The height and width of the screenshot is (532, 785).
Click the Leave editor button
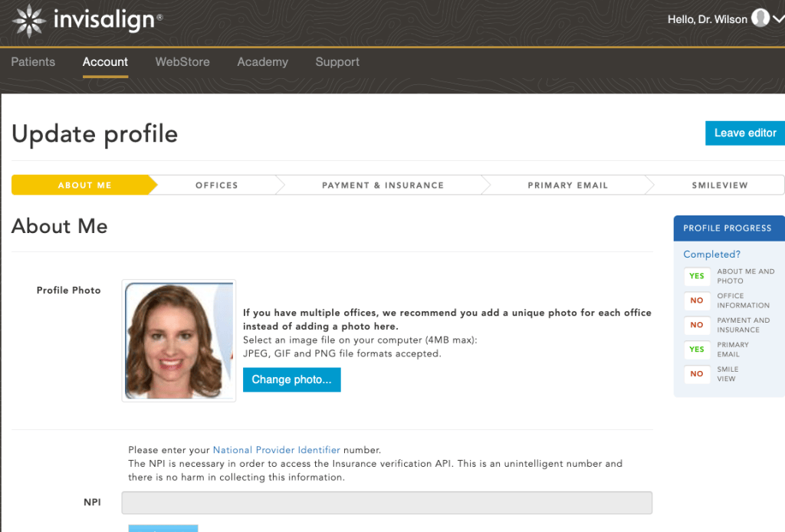tap(745, 133)
